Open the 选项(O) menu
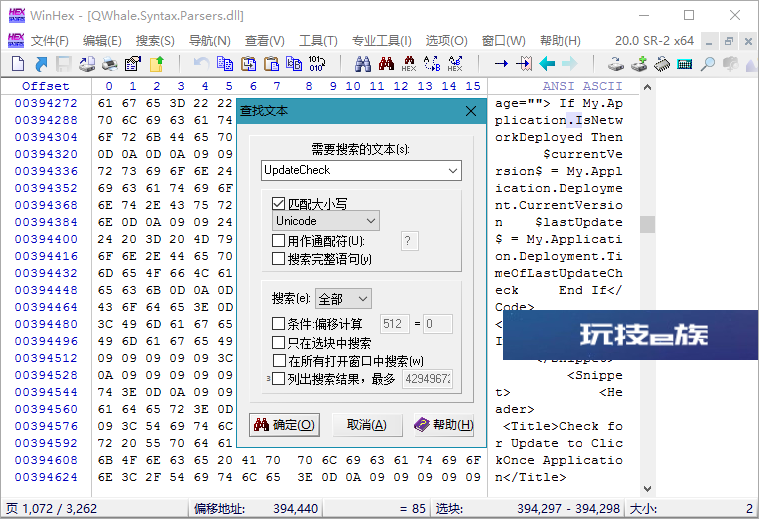This screenshot has height=519, width=759. tap(446, 41)
